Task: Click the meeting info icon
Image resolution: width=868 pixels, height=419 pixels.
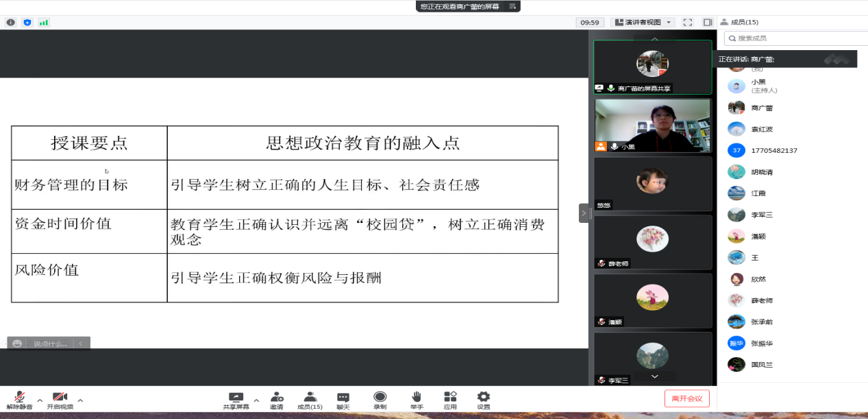Action: (x=10, y=23)
